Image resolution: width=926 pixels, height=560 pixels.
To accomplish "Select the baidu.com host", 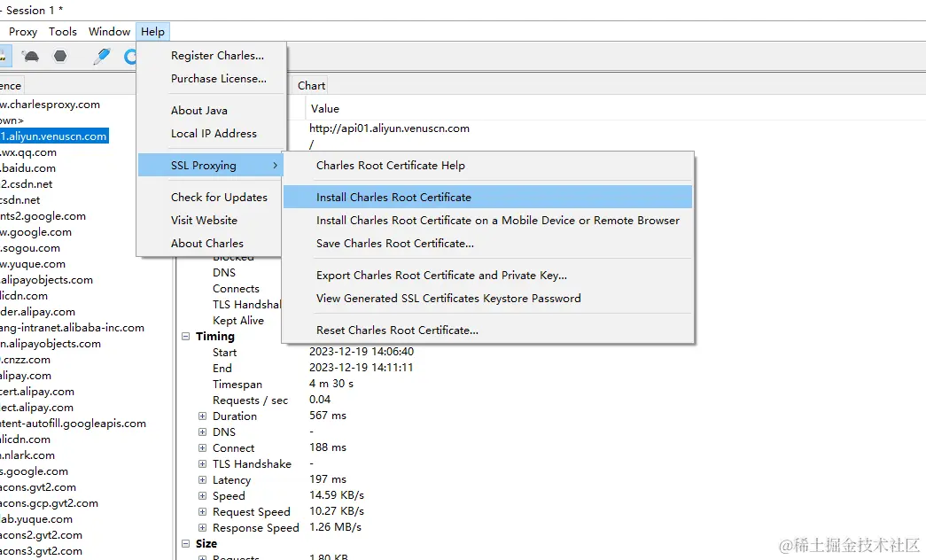I will coord(27,168).
